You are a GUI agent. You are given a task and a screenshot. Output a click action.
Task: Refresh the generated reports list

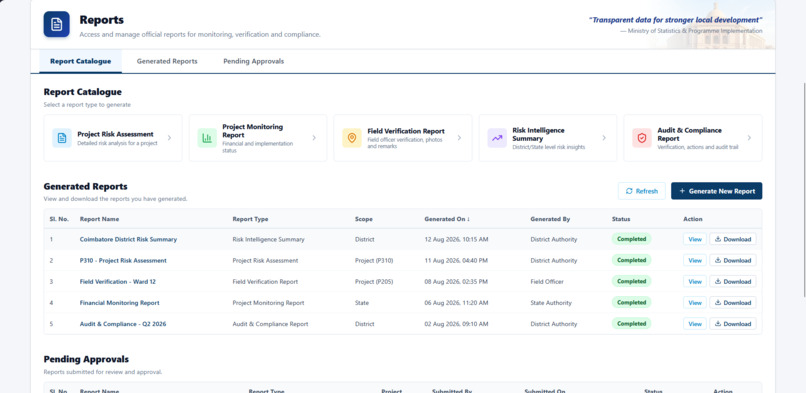pyautogui.click(x=642, y=191)
